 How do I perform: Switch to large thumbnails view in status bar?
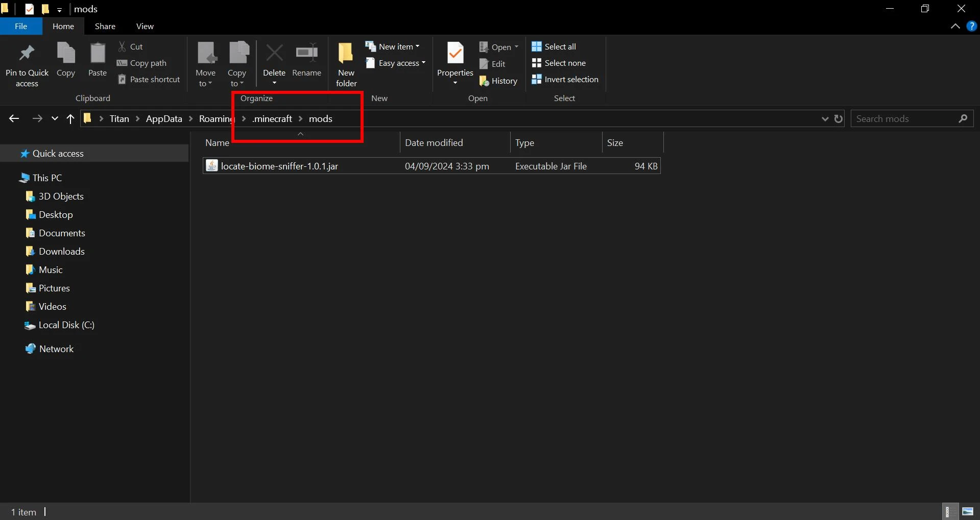coord(967,511)
